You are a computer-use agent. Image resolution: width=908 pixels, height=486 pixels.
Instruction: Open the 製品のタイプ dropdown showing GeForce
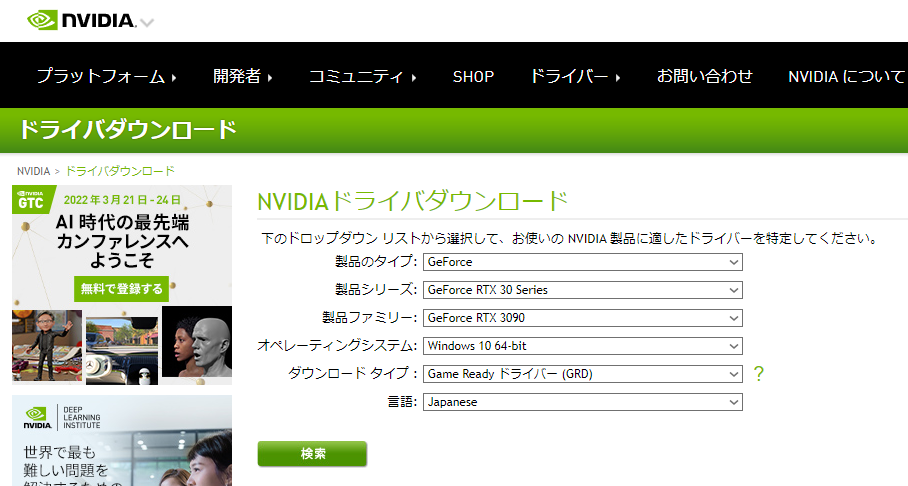[583, 262]
